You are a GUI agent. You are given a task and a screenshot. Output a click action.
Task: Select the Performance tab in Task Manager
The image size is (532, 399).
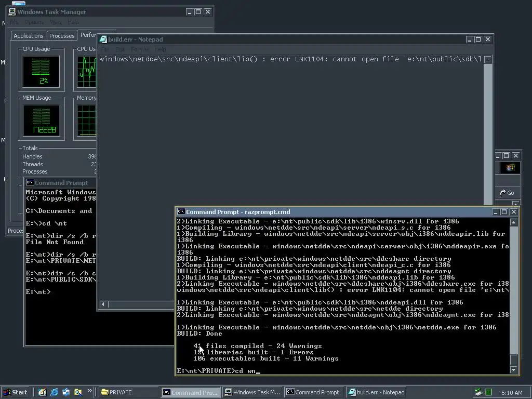(x=87, y=35)
